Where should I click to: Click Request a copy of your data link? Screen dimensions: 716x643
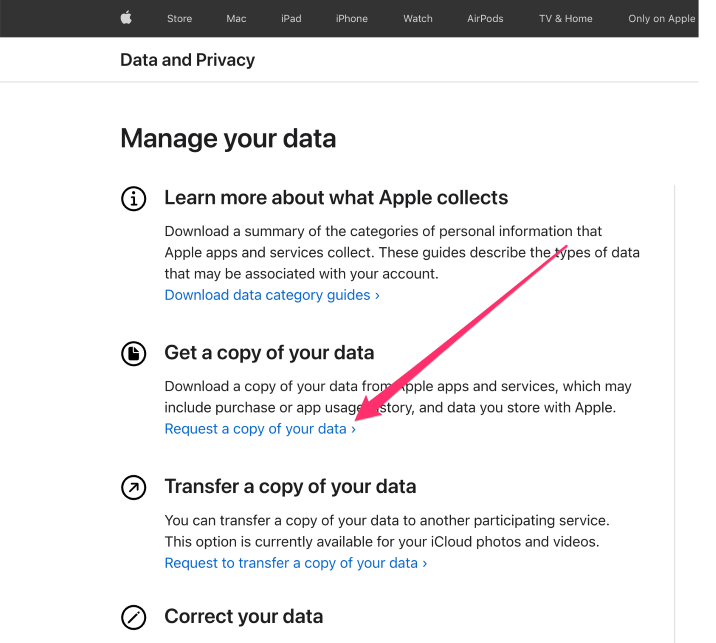click(260, 429)
